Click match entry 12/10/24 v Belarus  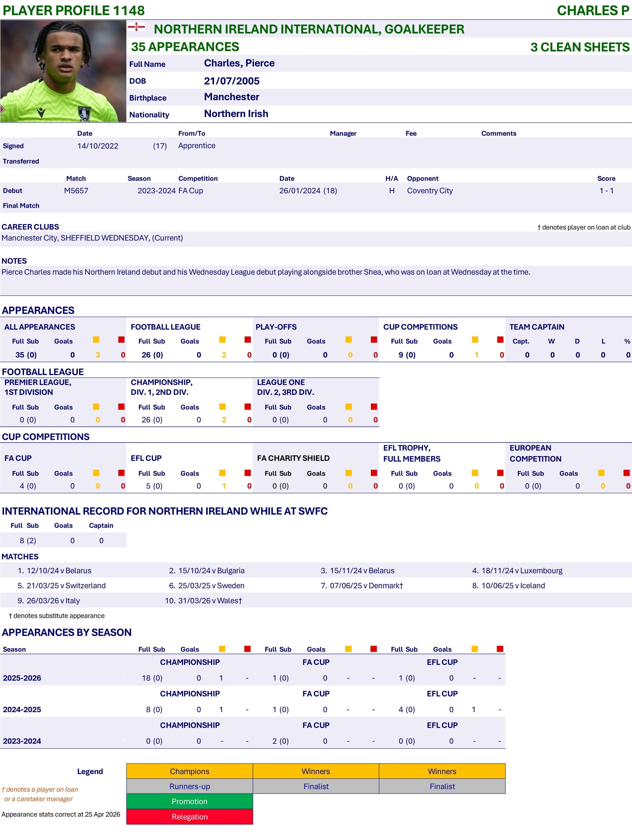(59, 570)
